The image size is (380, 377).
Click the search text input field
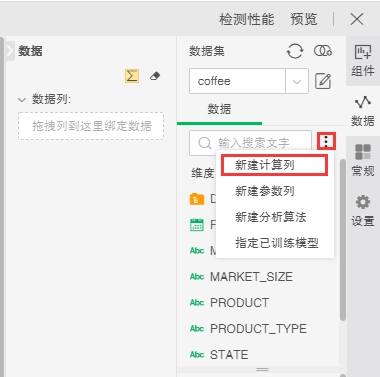250,143
